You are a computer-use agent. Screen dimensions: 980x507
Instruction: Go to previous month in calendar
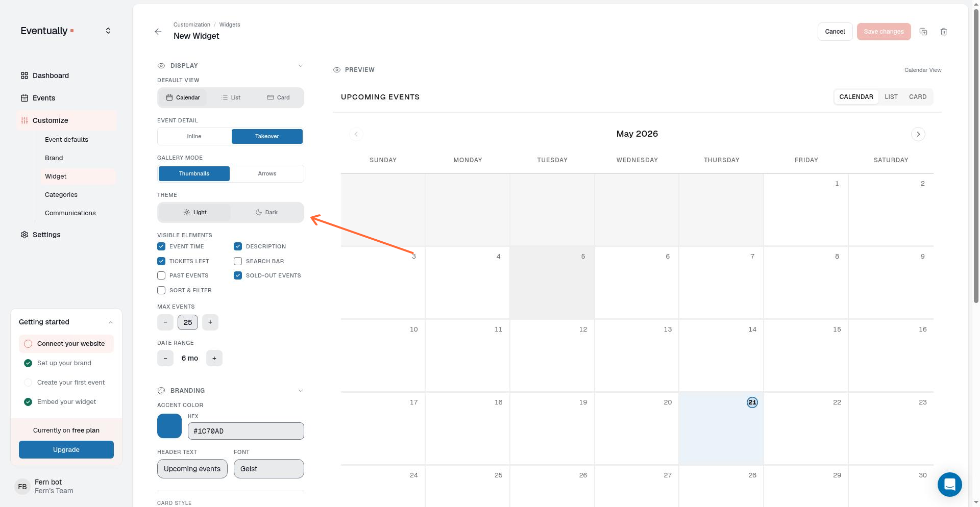click(x=356, y=134)
